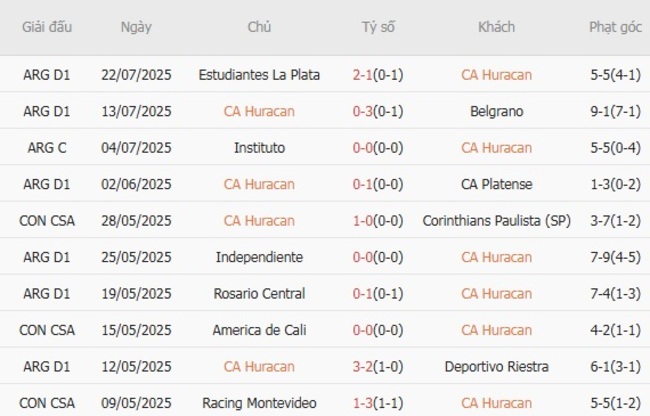
Task: Click the 1-3 score of Racing Montevideo match
Action: tap(363, 403)
